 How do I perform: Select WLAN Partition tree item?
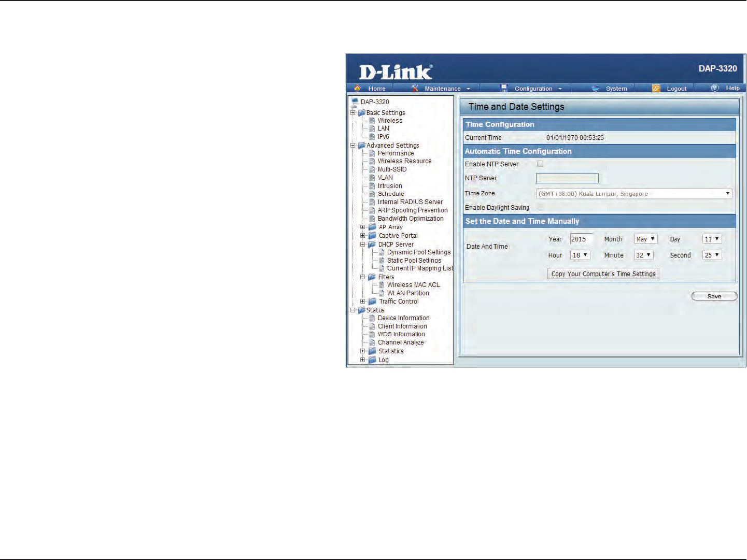(x=408, y=293)
